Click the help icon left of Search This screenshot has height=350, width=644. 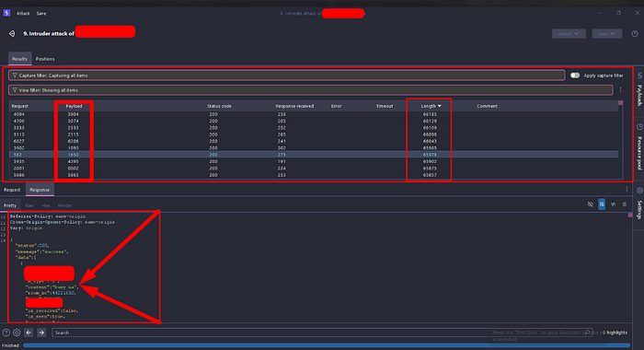(x=6, y=332)
